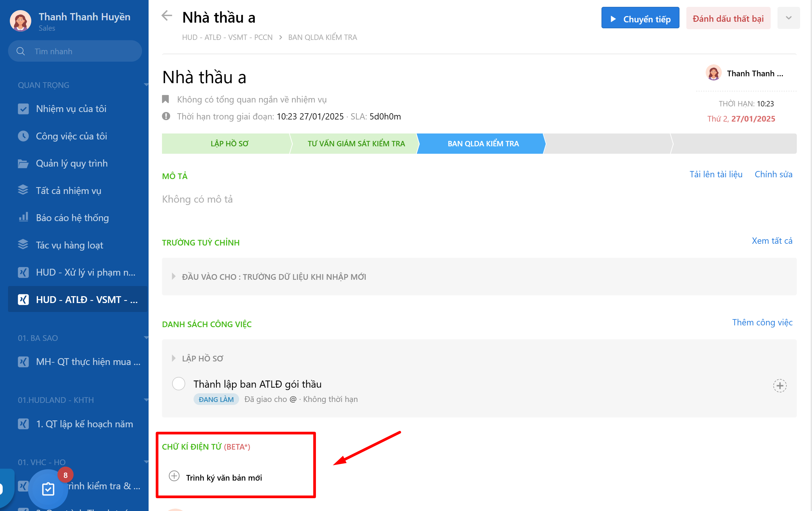Viewport: 812px width, 511px height.
Task: Open Báo cáo hệ thống chart icon
Action: coord(23,217)
